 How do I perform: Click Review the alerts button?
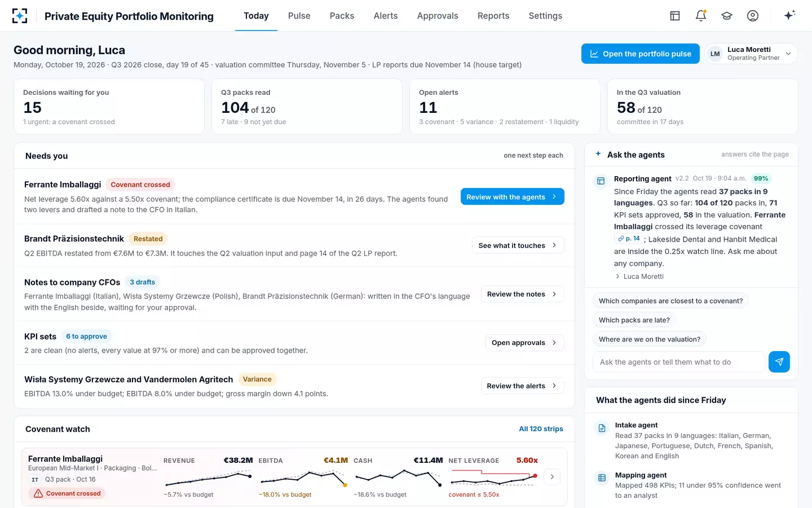pyautogui.click(x=522, y=386)
